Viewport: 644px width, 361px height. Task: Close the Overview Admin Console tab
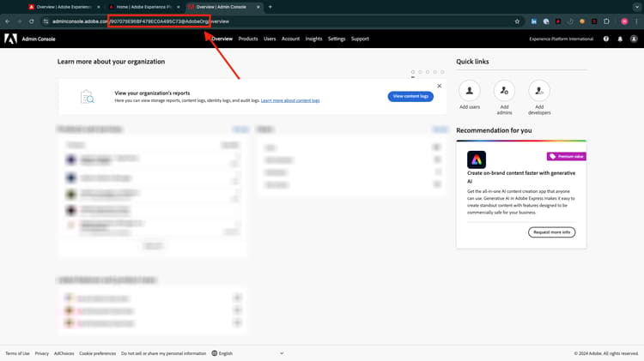258,7
